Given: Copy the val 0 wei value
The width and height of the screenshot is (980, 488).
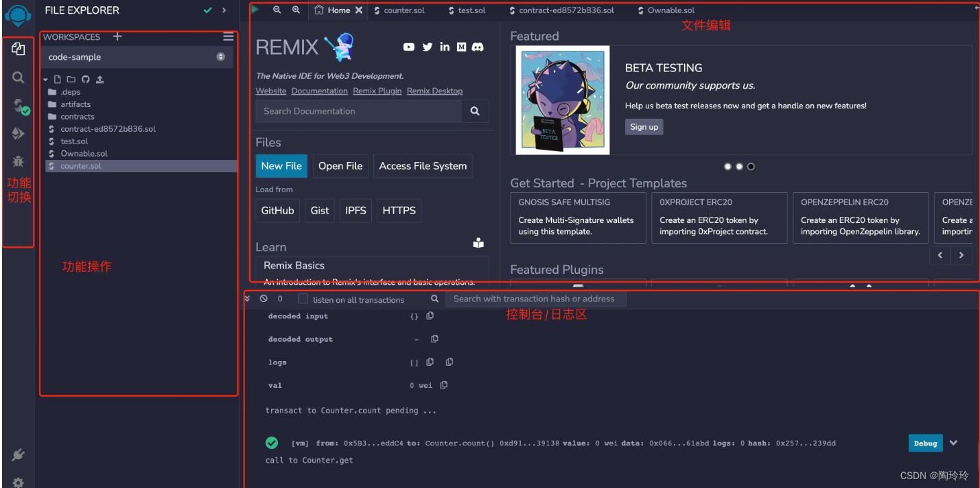Looking at the screenshot, I should 444,385.
